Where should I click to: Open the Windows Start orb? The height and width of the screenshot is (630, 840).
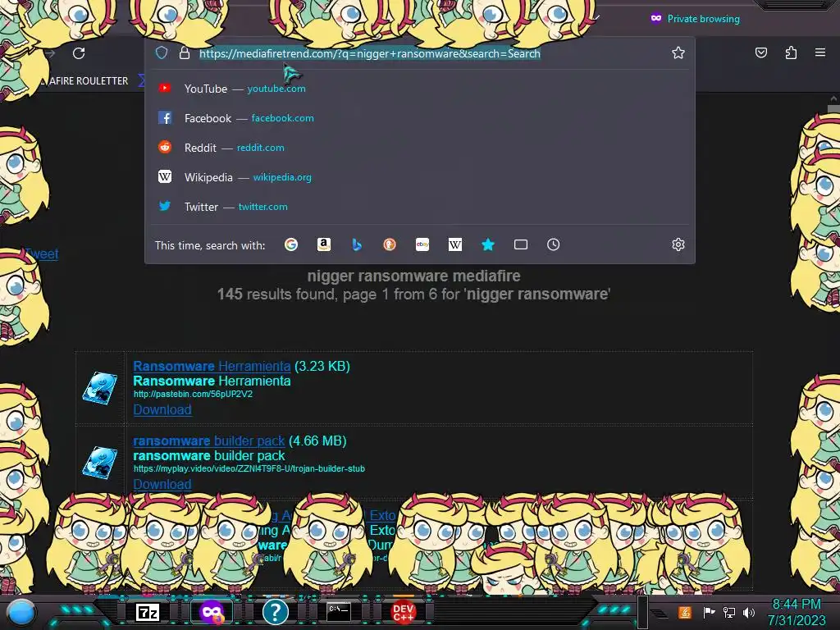click(x=21, y=612)
